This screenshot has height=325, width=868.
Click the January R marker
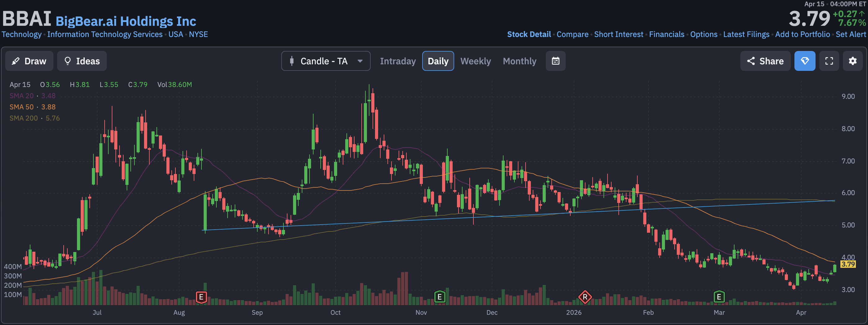coord(585,297)
